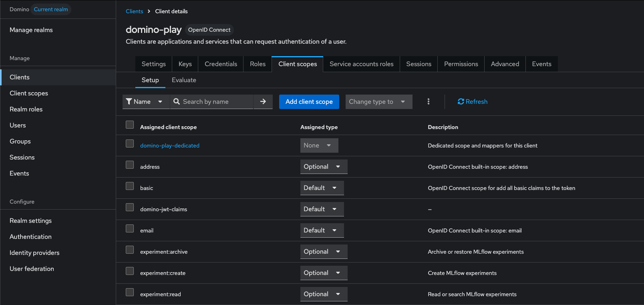Go to Clients breadcrumb link
The width and height of the screenshot is (644, 305).
134,11
